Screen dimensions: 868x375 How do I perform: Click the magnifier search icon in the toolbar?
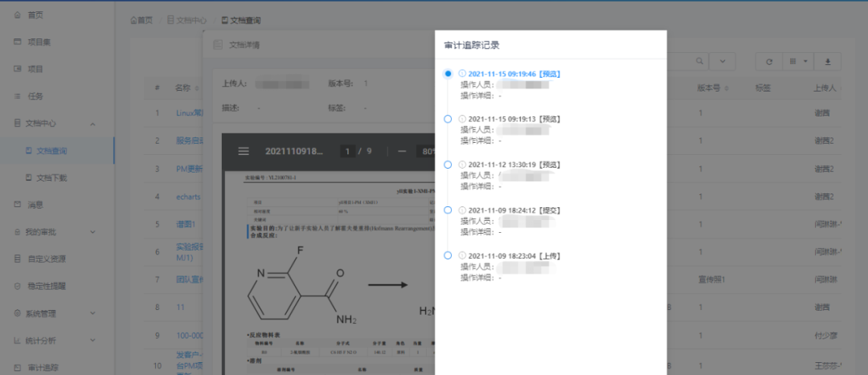click(x=699, y=61)
